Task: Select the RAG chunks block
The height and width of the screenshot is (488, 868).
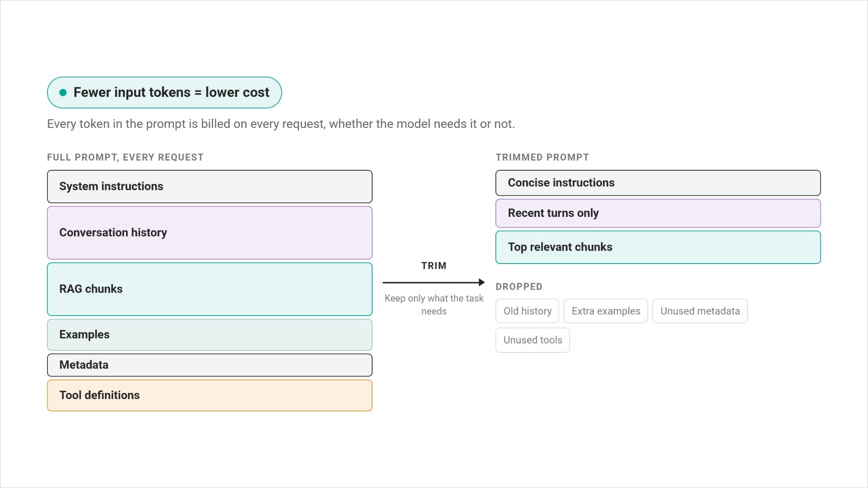Action: pos(210,289)
